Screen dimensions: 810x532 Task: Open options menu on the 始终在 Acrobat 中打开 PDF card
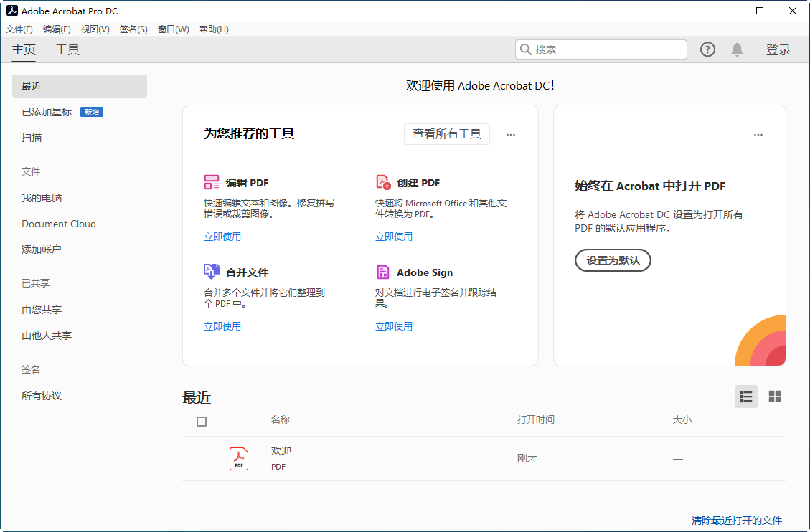tap(758, 134)
